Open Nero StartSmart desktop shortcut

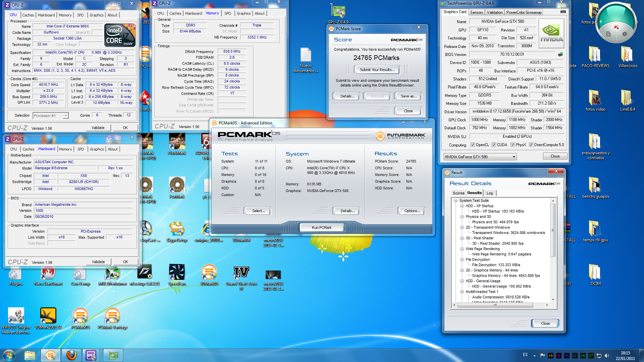tap(48, 275)
